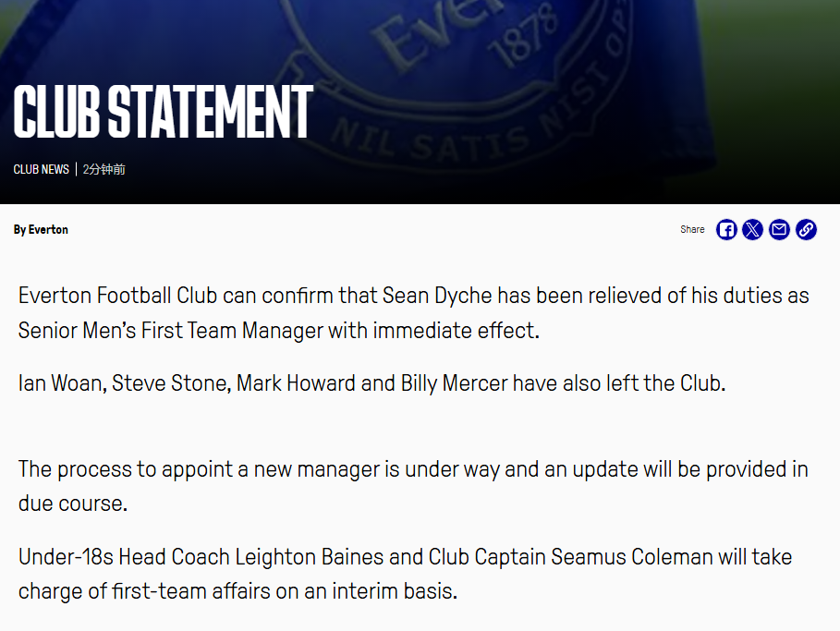Share the statement on Facebook
Image resolution: width=840 pixels, height=631 pixels.
(x=726, y=230)
